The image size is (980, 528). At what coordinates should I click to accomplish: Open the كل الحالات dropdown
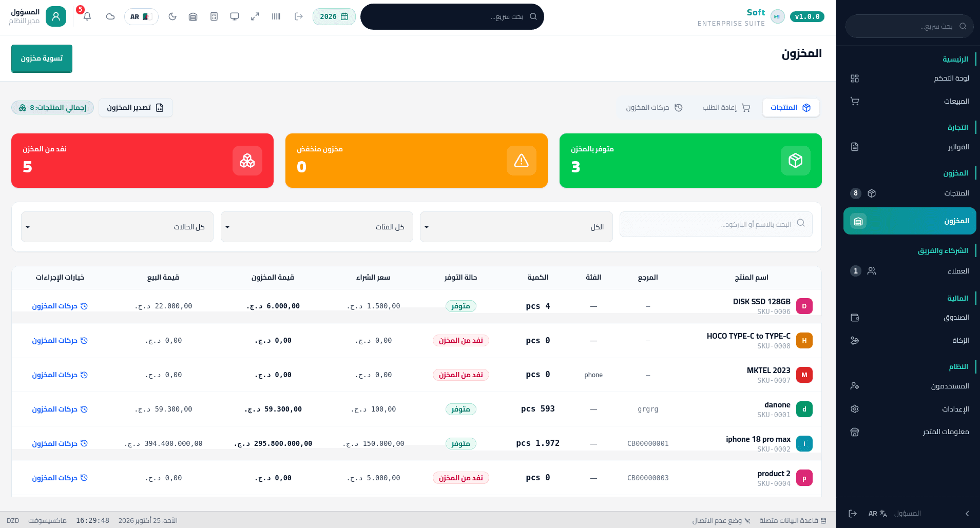tap(117, 227)
